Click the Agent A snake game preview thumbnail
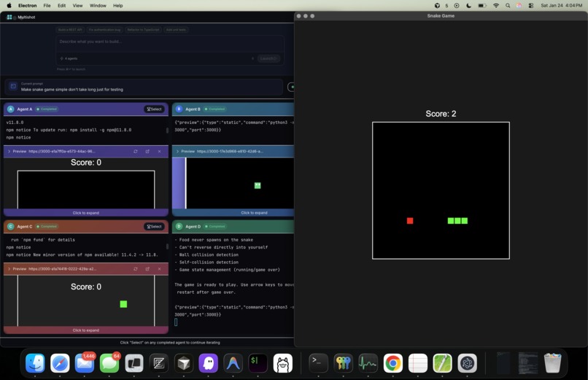Image resolution: width=588 pixels, height=380 pixels. coord(86,183)
